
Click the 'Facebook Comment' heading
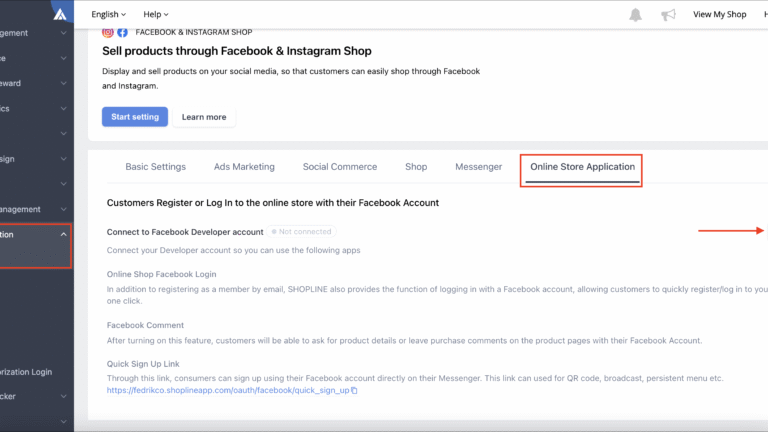[145, 325]
